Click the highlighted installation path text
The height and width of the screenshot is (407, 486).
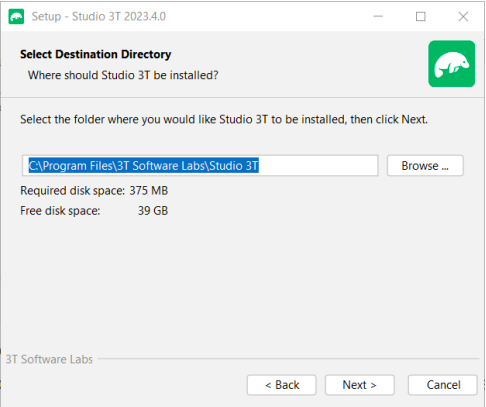tap(143, 166)
